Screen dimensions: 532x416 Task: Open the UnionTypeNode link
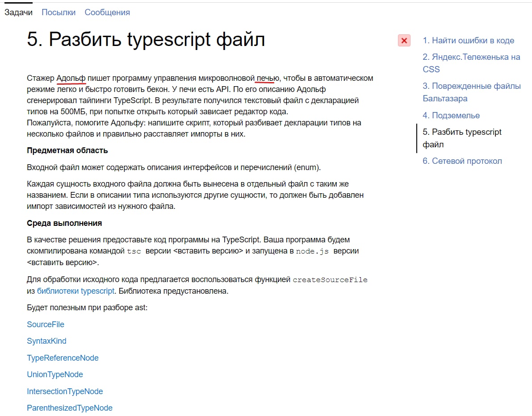point(55,374)
